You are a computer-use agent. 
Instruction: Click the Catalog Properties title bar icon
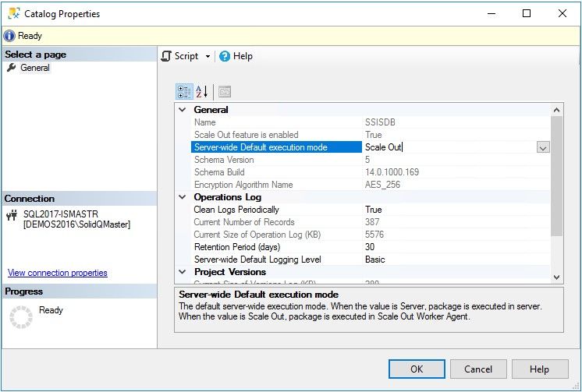tap(13, 13)
